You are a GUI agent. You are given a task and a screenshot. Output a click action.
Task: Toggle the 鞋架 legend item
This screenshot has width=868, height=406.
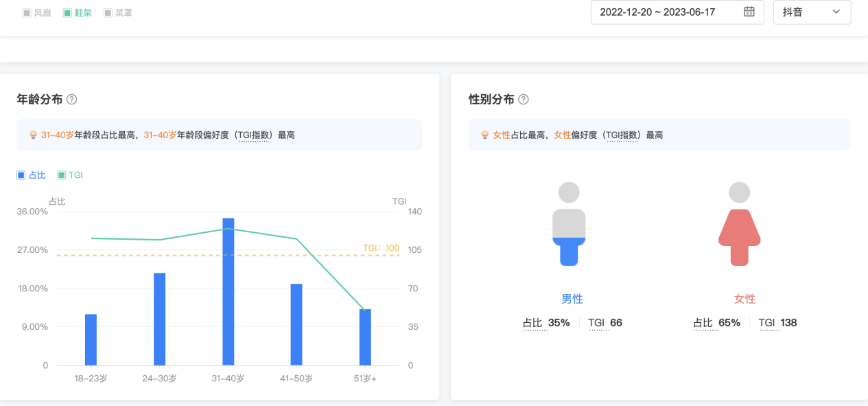(77, 13)
